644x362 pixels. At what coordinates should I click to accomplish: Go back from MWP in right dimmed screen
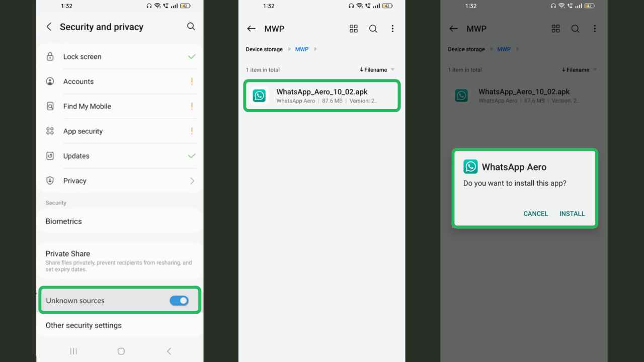click(x=453, y=29)
